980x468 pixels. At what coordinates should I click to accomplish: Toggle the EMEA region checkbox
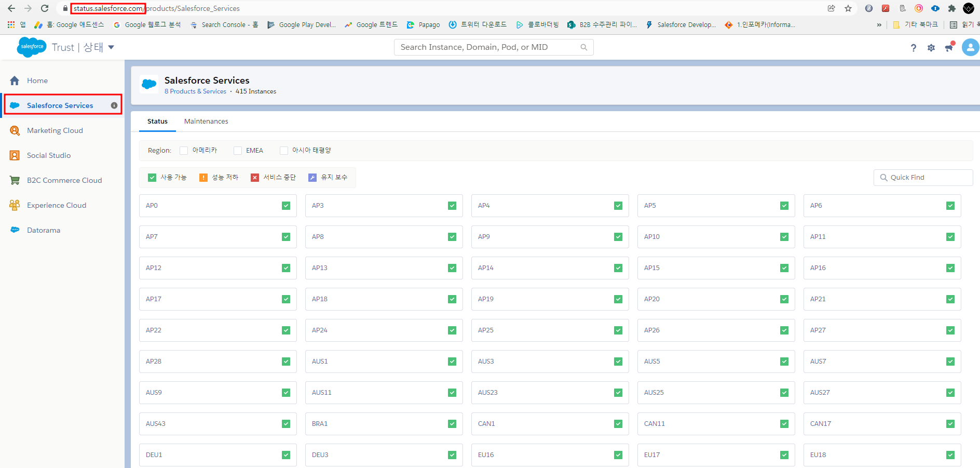(238, 151)
